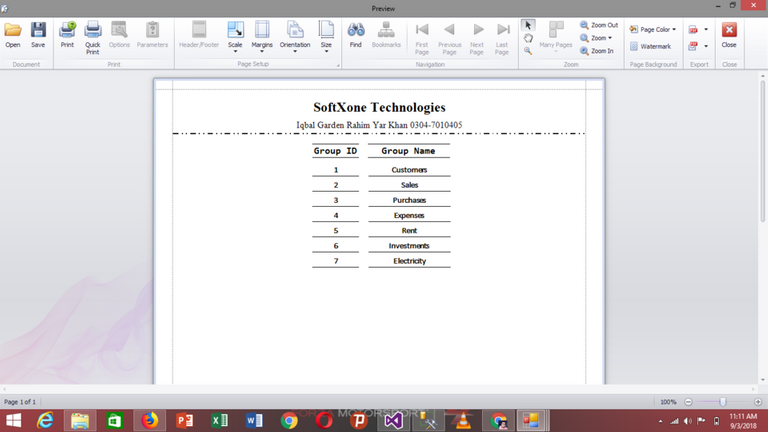Close the print preview with Close button

coord(729,34)
